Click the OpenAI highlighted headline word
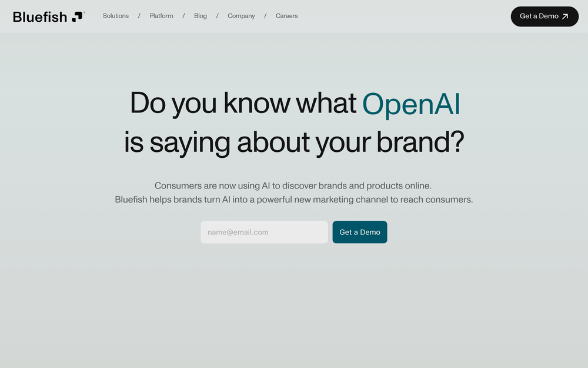The width and height of the screenshot is (588, 368). click(411, 104)
